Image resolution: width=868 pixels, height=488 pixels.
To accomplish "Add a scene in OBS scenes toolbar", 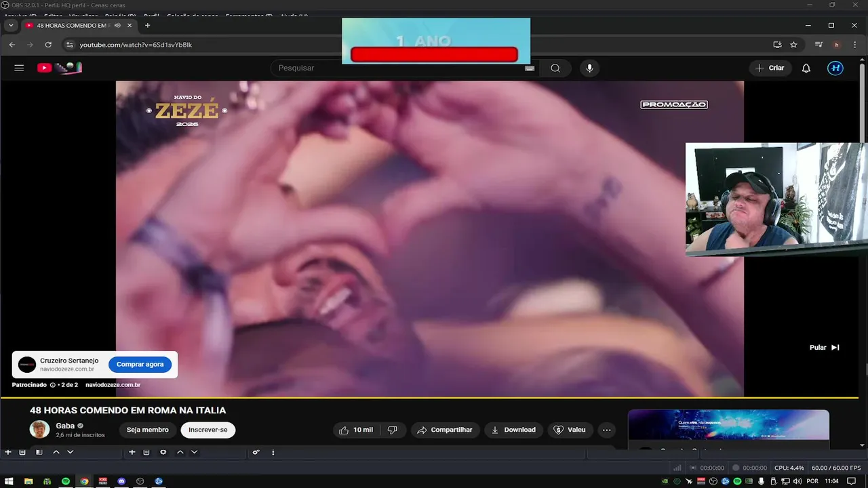I will pyautogui.click(x=8, y=452).
